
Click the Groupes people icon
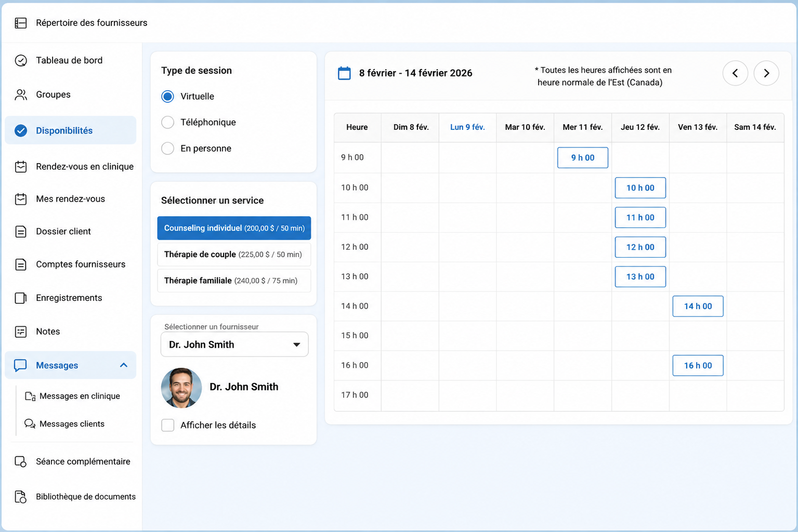point(21,95)
